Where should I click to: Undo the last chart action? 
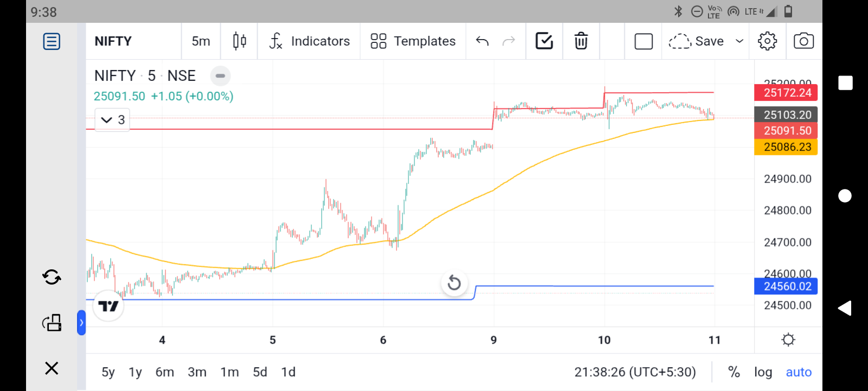click(482, 41)
